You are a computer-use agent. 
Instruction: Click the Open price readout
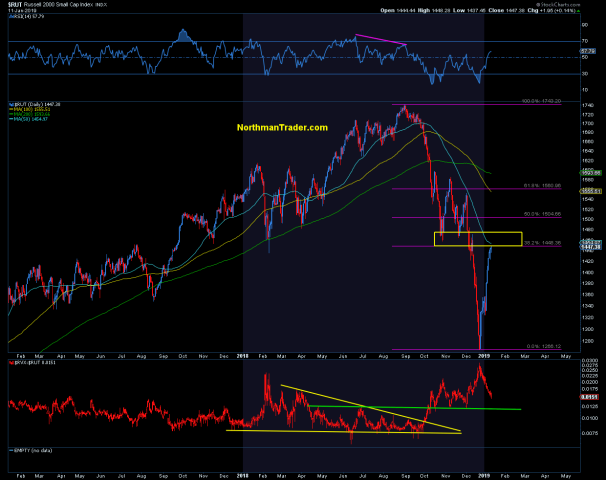coord(398,10)
